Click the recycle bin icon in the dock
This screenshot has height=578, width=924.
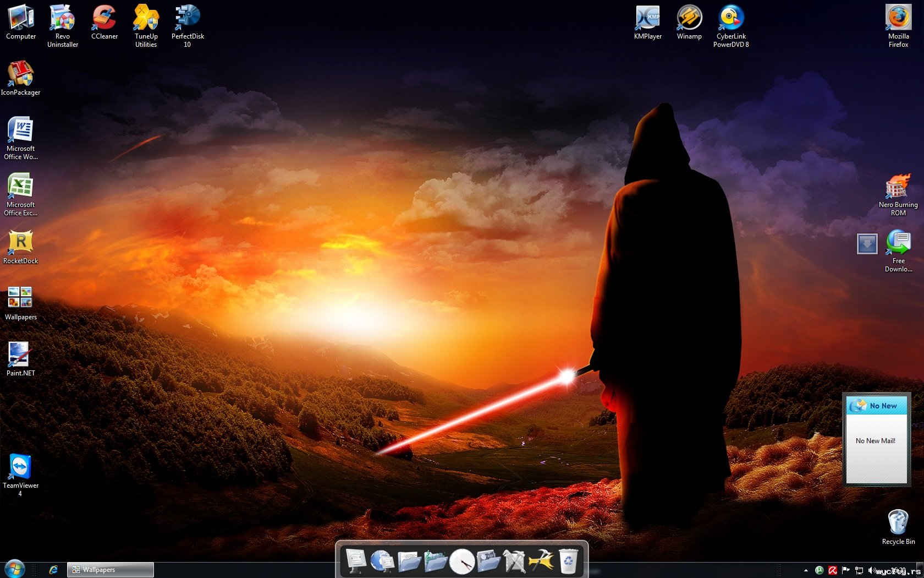(568, 561)
